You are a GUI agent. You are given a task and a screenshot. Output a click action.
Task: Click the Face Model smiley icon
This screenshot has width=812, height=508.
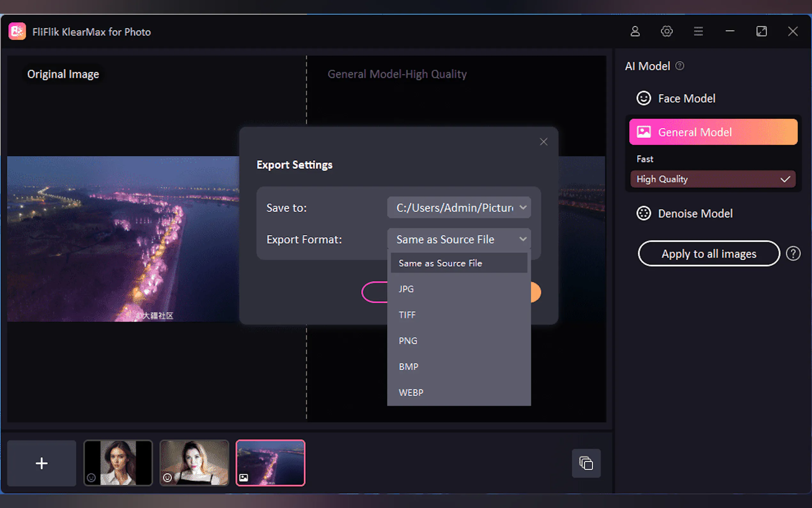coord(644,99)
